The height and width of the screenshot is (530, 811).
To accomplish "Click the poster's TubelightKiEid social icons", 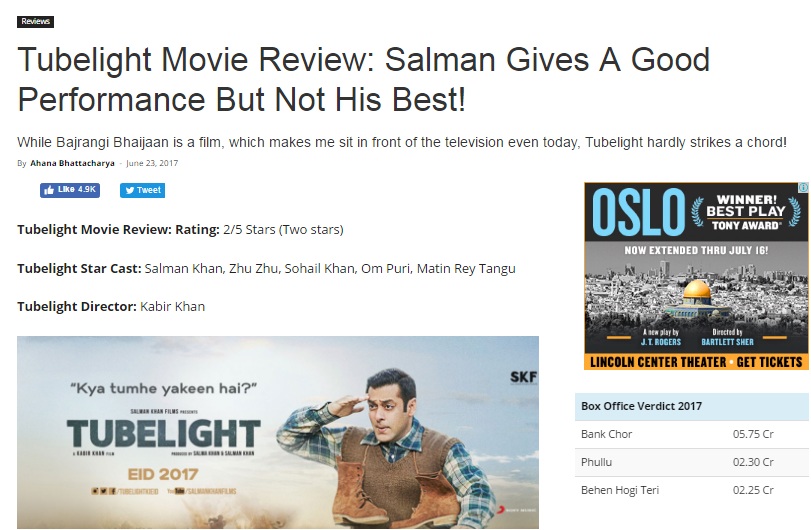I will click(103, 491).
